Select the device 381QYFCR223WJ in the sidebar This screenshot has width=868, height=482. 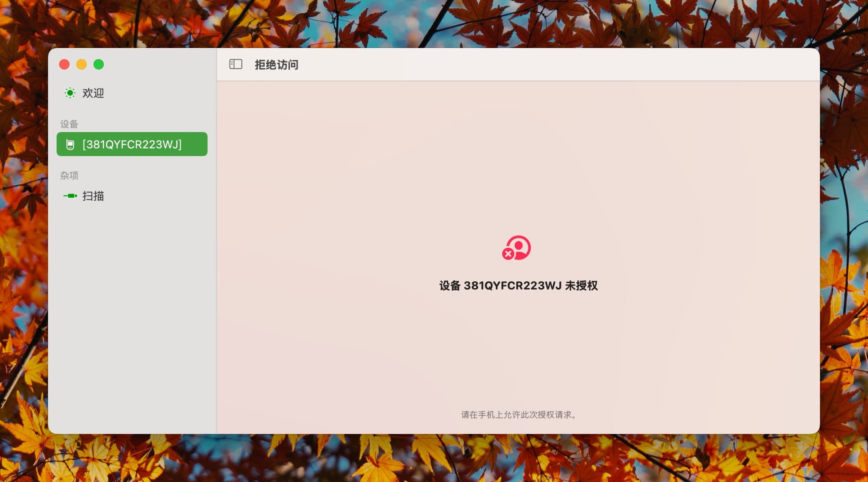coord(132,145)
